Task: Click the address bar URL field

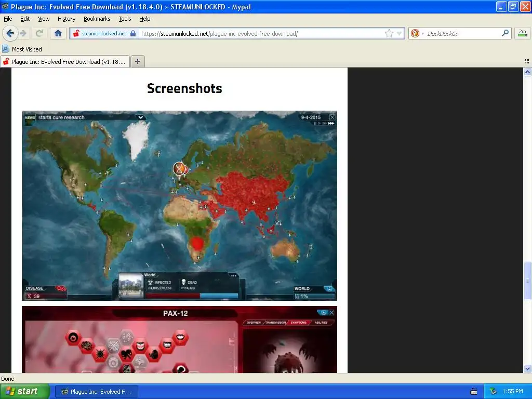Action: pyautogui.click(x=261, y=33)
